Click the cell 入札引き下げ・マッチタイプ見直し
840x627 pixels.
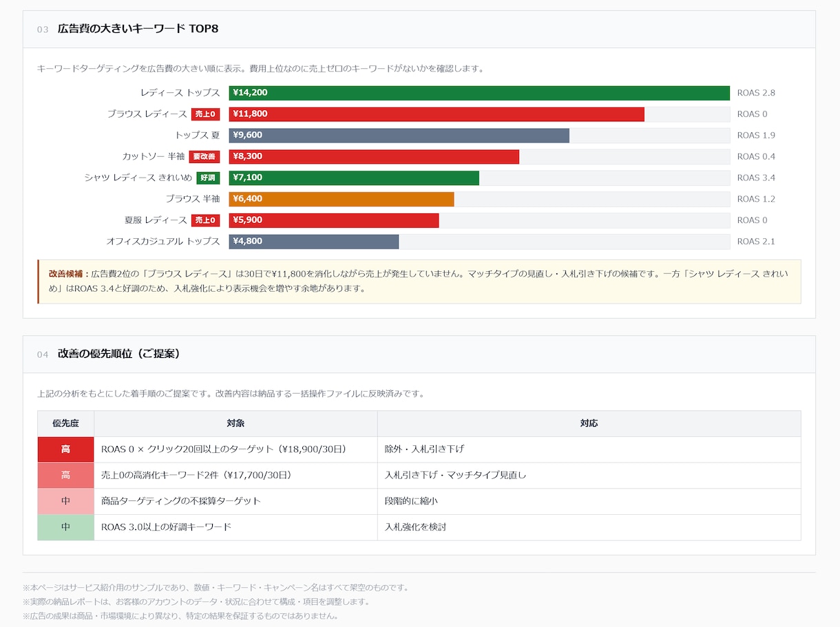(589, 476)
